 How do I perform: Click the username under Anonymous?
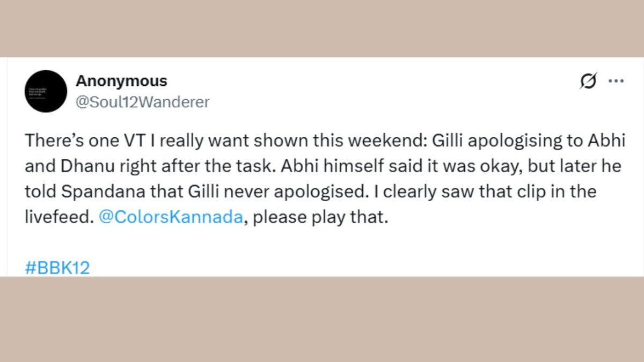click(x=142, y=102)
